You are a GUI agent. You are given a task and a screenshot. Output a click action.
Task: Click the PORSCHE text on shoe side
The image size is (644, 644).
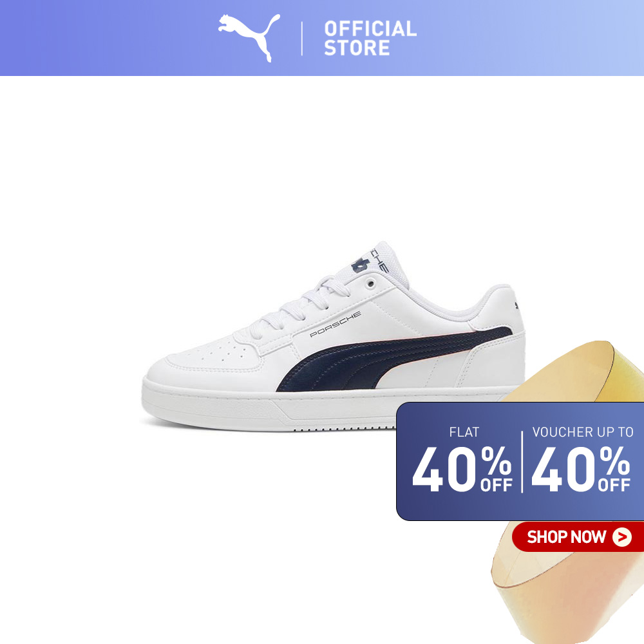pos(335,324)
